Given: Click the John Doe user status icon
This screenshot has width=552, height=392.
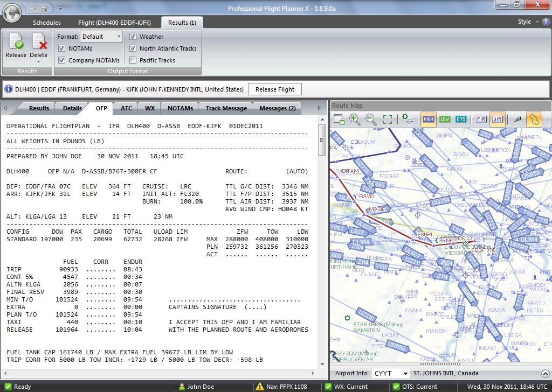Looking at the screenshot, I should (x=182, y=387).
